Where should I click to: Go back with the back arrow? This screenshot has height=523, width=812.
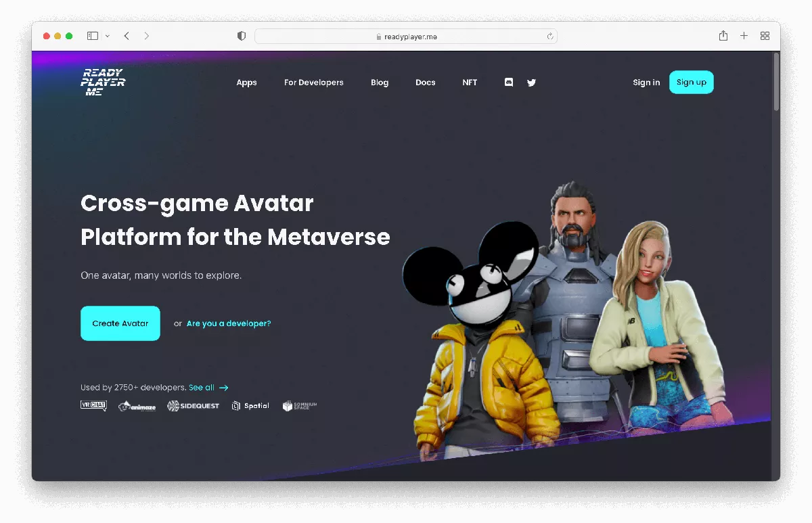[127, 36]
